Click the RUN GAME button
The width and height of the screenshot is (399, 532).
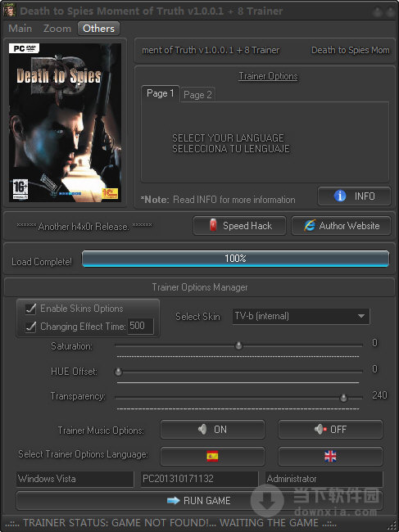(199, 500)
